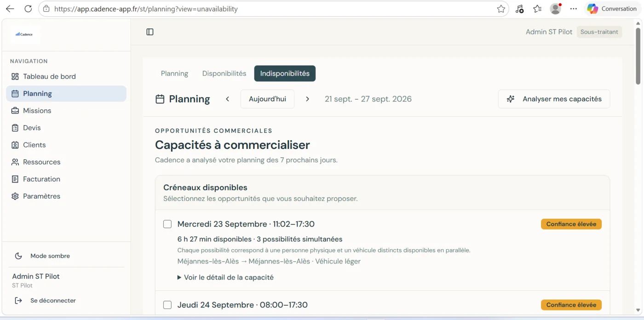The height and width of the screenshot is (320, 644).
Task: Click the calendar icon beside Planning heading
Action: (x=160, y=99)
